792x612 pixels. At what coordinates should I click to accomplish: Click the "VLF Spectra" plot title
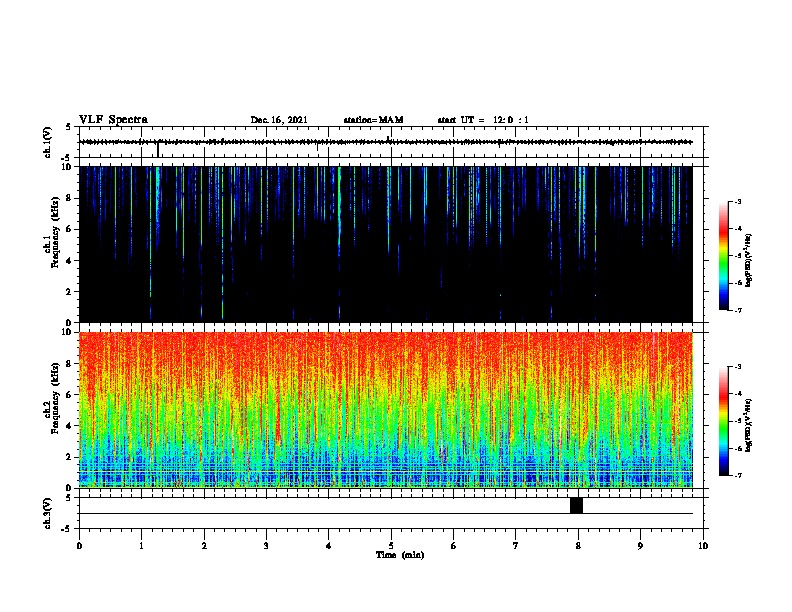[113, 120]
